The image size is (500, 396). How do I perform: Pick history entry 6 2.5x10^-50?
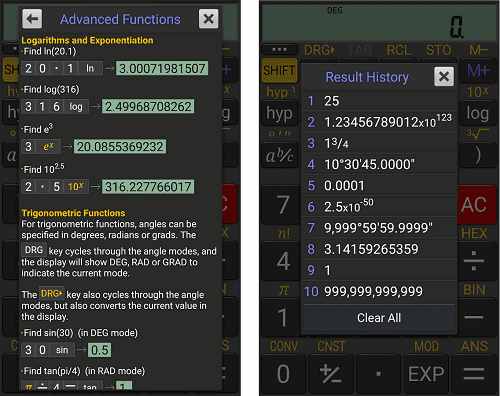point(379,207)
